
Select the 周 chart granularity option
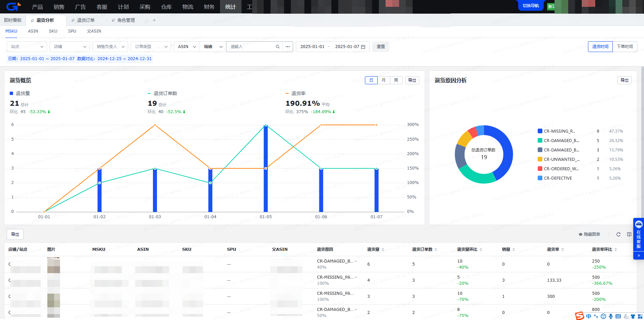396,80
